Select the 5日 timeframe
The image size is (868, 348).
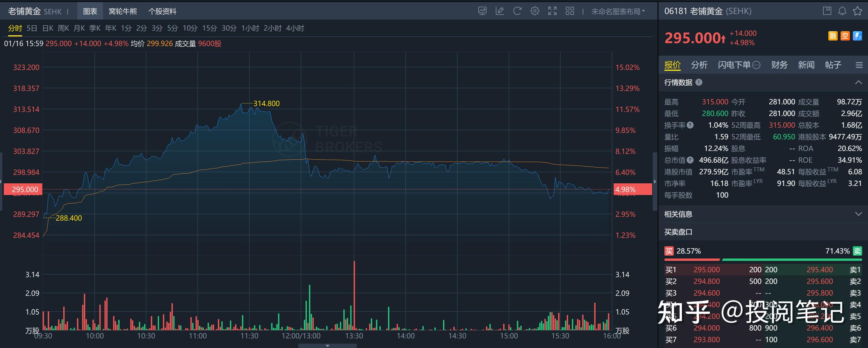coord(32,28)
